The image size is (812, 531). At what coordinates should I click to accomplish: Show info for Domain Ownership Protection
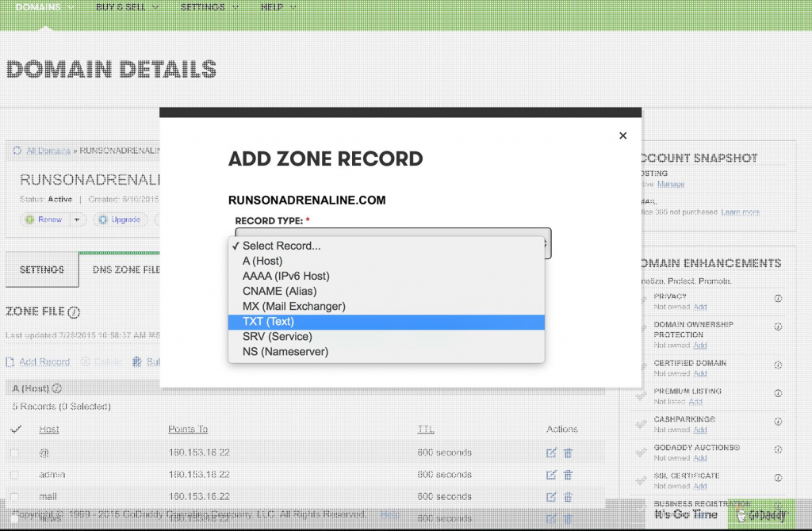[x=778, y=327]
